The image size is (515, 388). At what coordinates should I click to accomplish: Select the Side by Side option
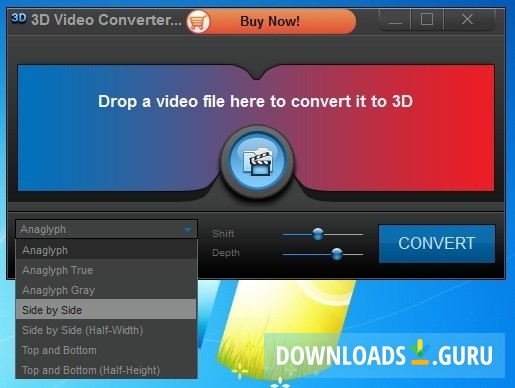point(106,310)
